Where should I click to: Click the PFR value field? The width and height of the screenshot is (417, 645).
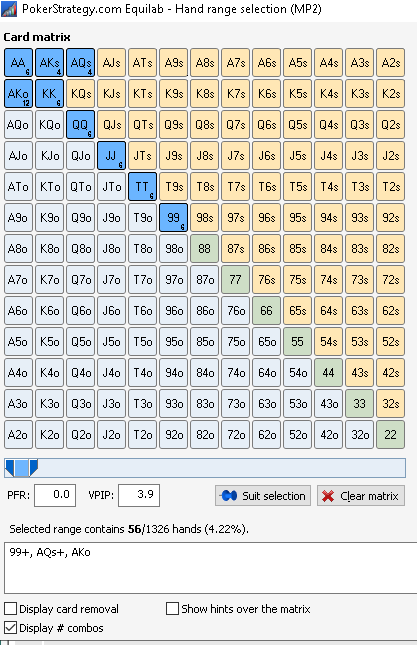click(x=55, y=495)
